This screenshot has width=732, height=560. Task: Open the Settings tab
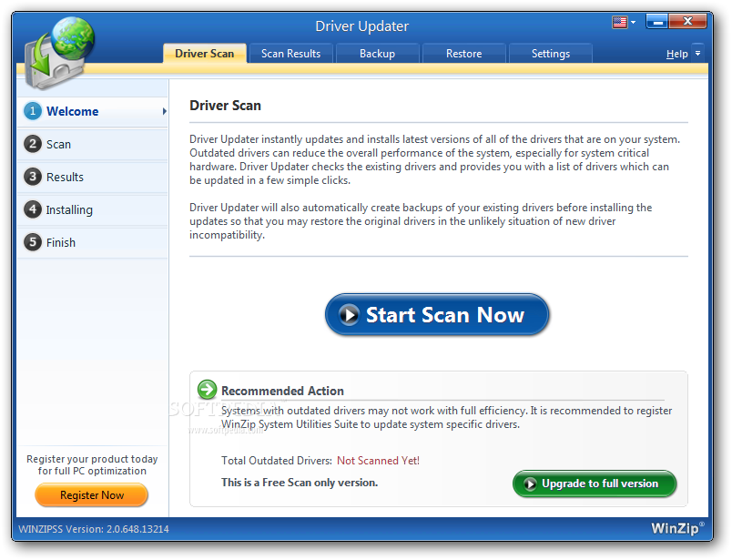pyautogui.click(x=551, y=54)
